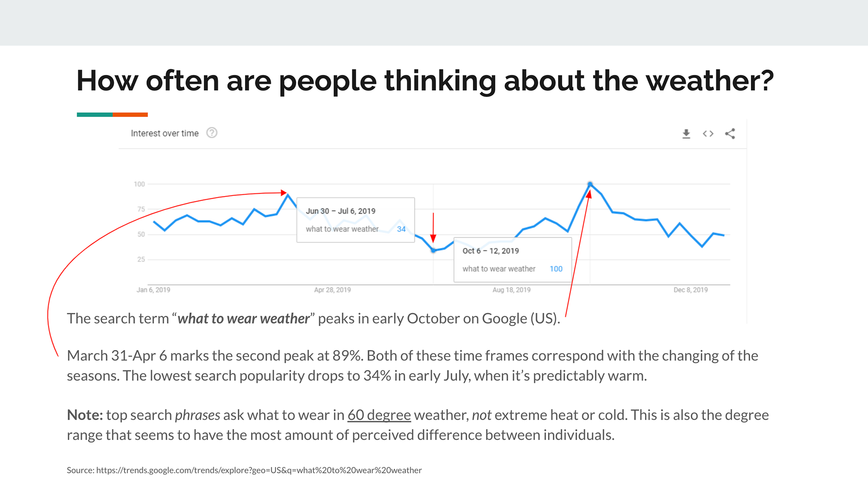The width and height of the screenshot is (868, 486).
Task: Click the red arrowhead at spring peak
Action: [284, 193]
